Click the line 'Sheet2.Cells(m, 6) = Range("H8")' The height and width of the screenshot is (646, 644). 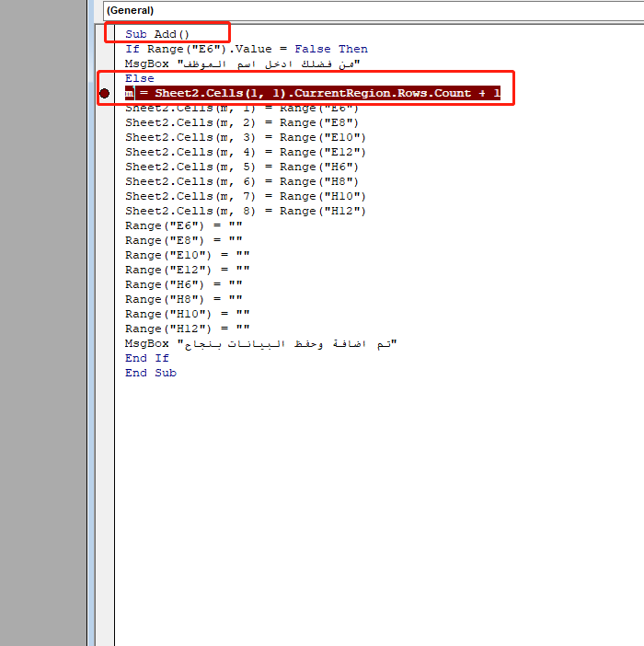coord(242,181)
